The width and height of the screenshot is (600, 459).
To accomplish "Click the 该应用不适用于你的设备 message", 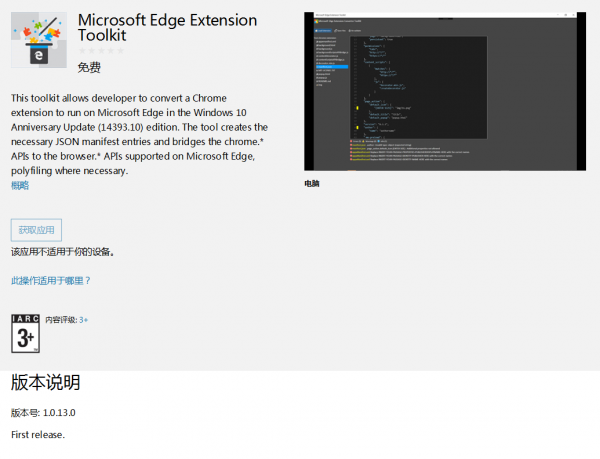I will tap(62, 252).
